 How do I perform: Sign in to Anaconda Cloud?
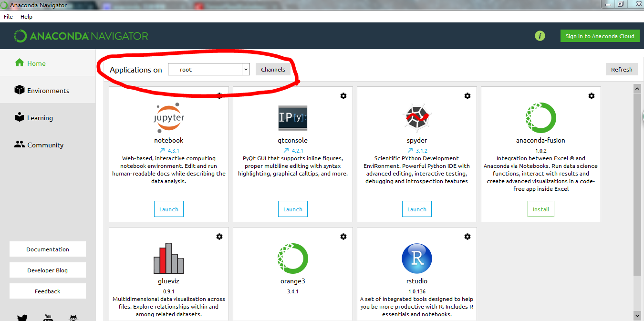600,36
